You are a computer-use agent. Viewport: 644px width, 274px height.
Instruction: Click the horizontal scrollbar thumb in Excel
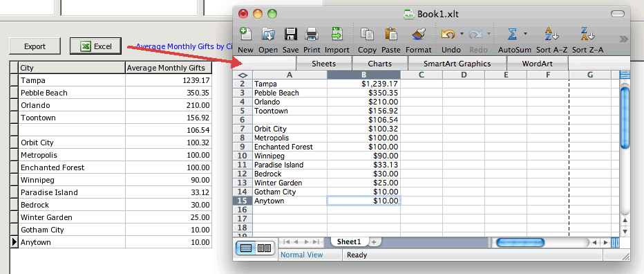pos(520,242)
